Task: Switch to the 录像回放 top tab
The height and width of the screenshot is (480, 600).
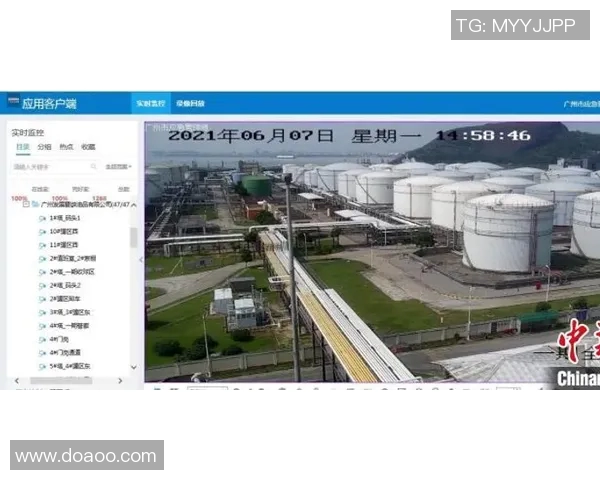Action: click(x=190, y=104)
